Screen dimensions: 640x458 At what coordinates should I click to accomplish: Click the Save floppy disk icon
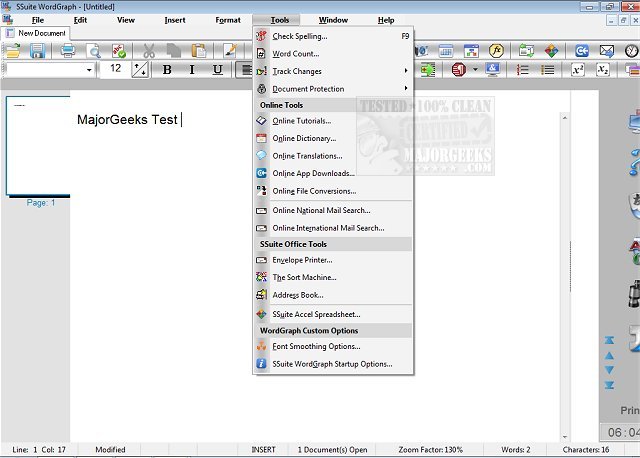[37, 51]
